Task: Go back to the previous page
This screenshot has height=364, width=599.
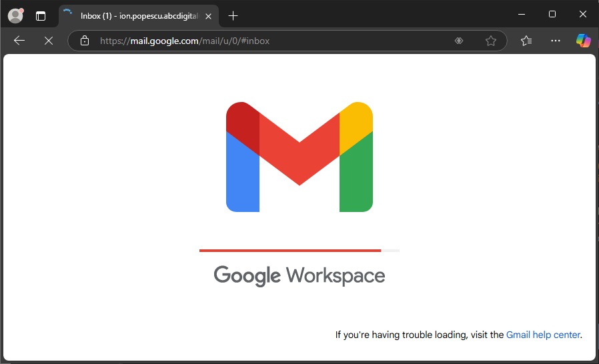Action: (x=19, y=41)
